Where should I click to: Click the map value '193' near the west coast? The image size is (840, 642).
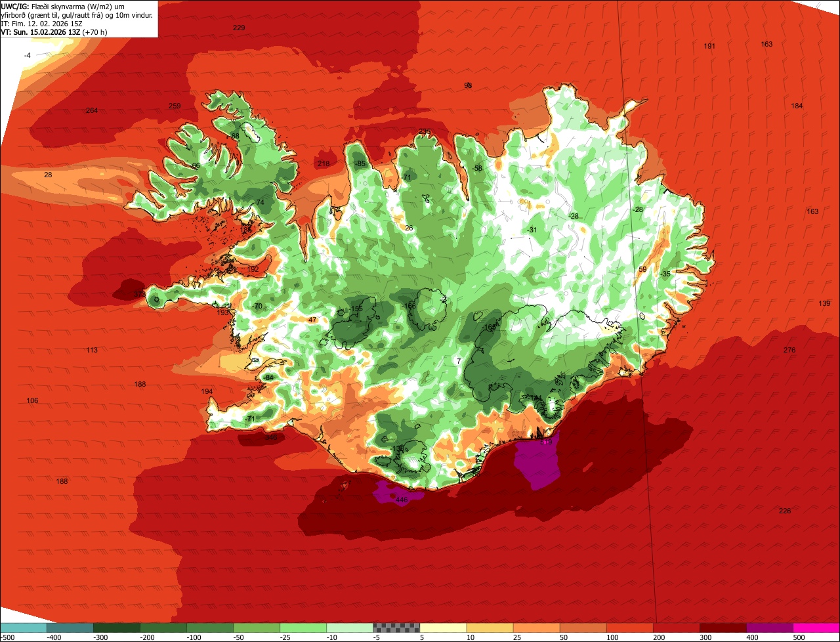point(223,312)
